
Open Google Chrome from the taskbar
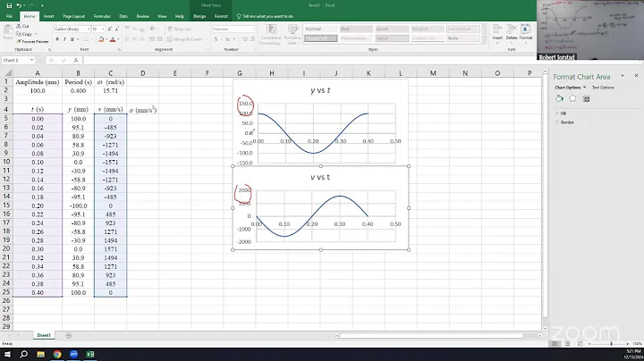(57, 355)
